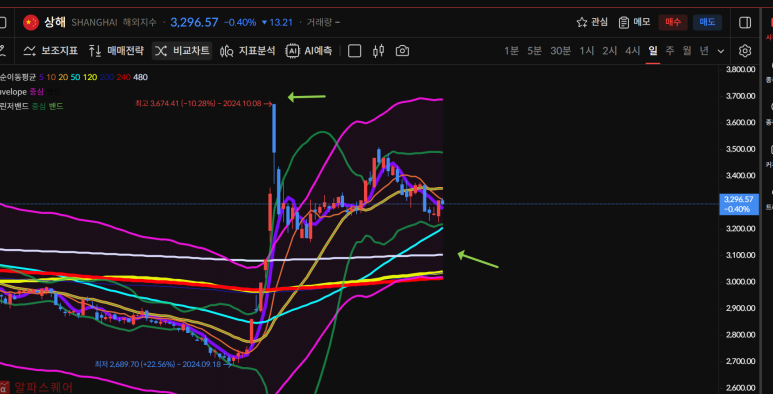Click the 최고 3,674.41 high annotation
773x394 pixels.
pos(203,104)
